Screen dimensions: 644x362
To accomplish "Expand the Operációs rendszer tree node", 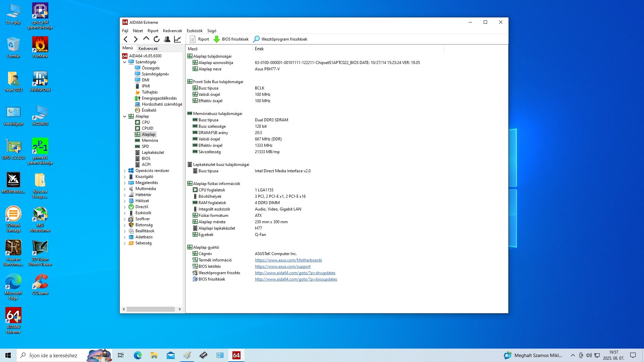I will coord(125,171).
